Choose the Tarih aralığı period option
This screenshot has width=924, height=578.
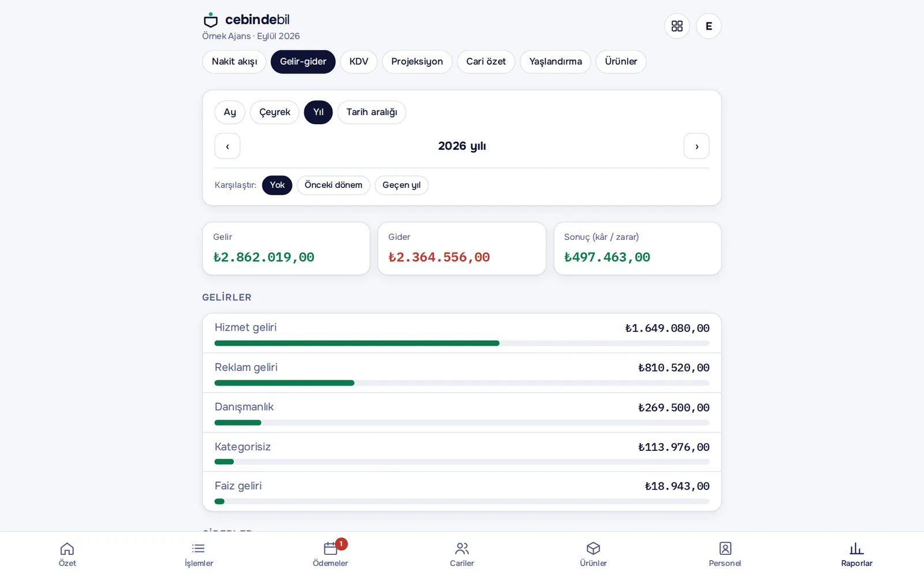pyautogui.click(x=371, y=112)
